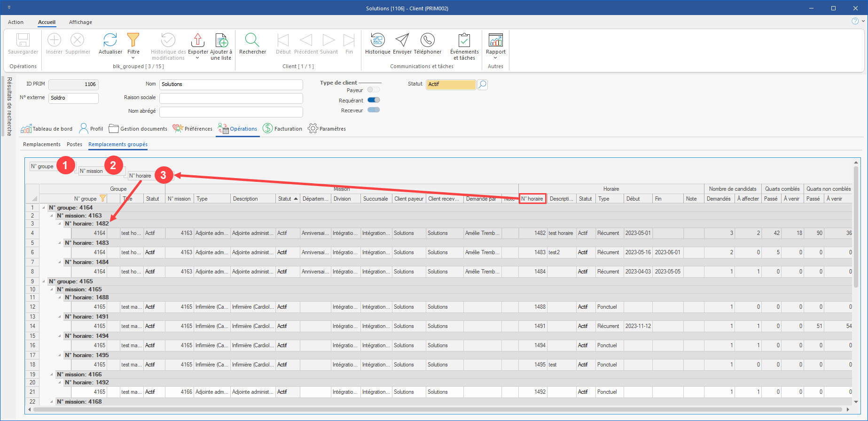
Task: Open the Historique communications icon
Action: (x=377, y=41)
